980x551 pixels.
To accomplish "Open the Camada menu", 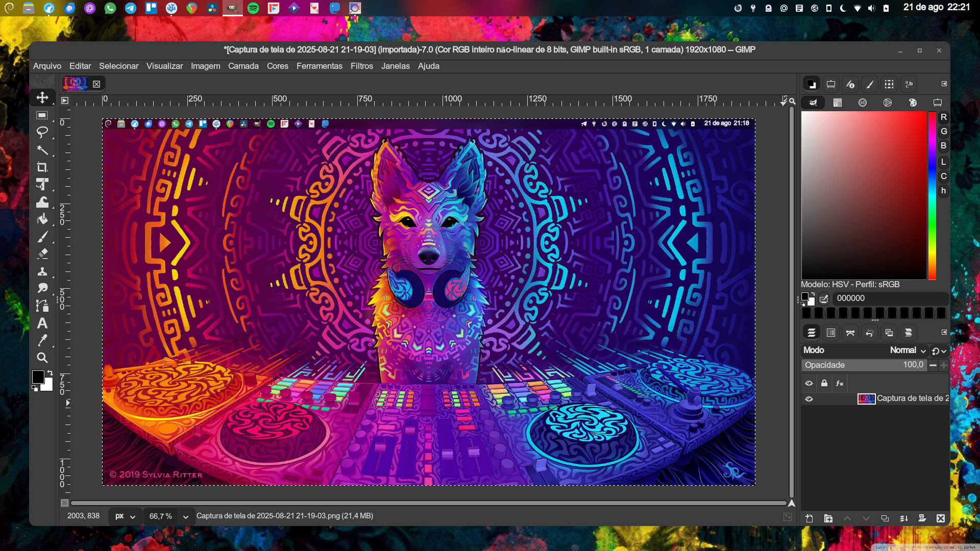I will click(243, 66).
